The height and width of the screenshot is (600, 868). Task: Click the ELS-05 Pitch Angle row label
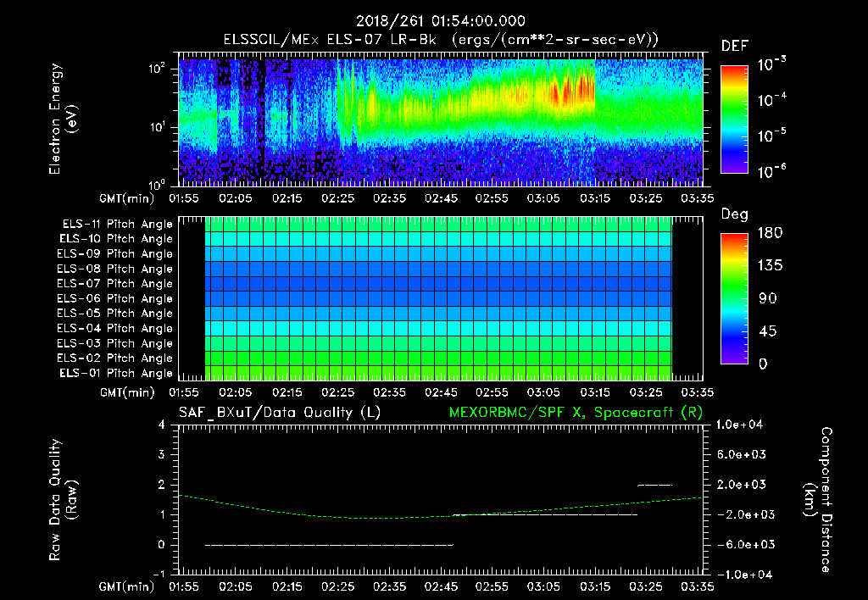tap(115, 314)
